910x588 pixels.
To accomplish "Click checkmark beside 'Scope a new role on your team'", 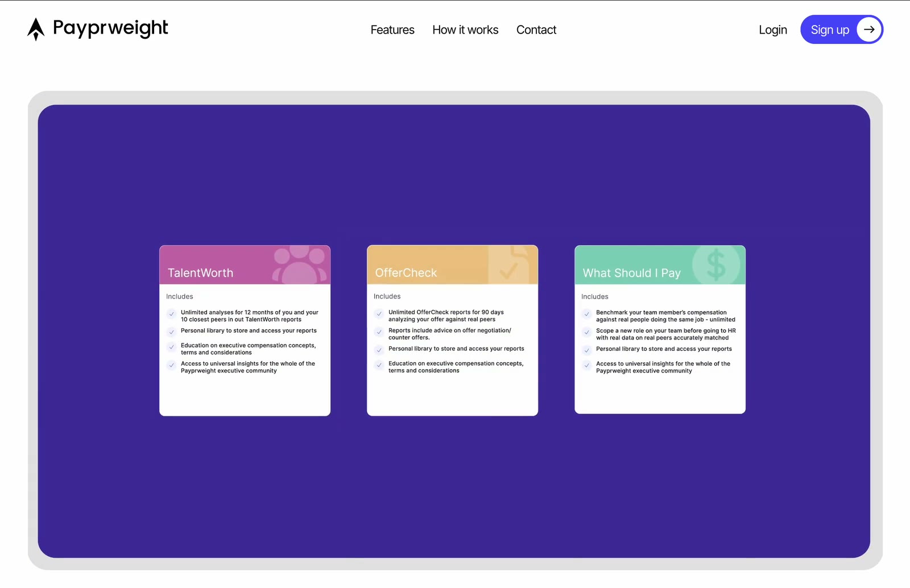I will [586, 332].
